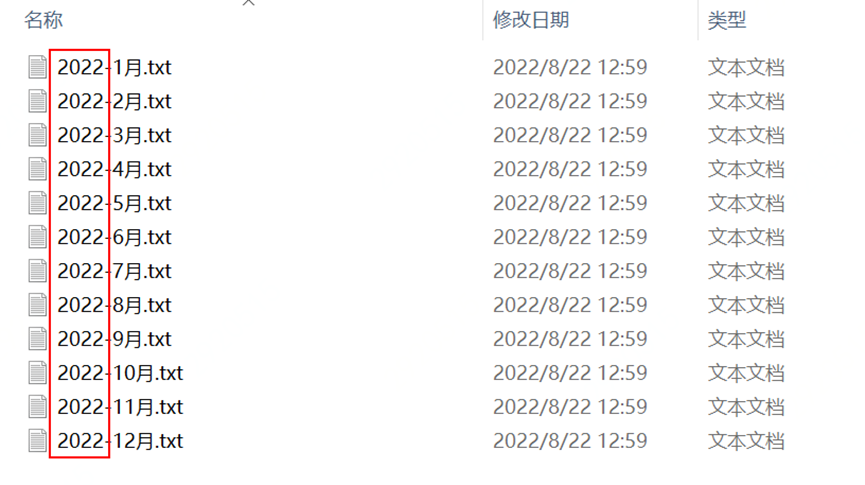Click the modified date of 2022-1月.txt
865x485 pixels.
pyautogui.click(x=570, y=67)
